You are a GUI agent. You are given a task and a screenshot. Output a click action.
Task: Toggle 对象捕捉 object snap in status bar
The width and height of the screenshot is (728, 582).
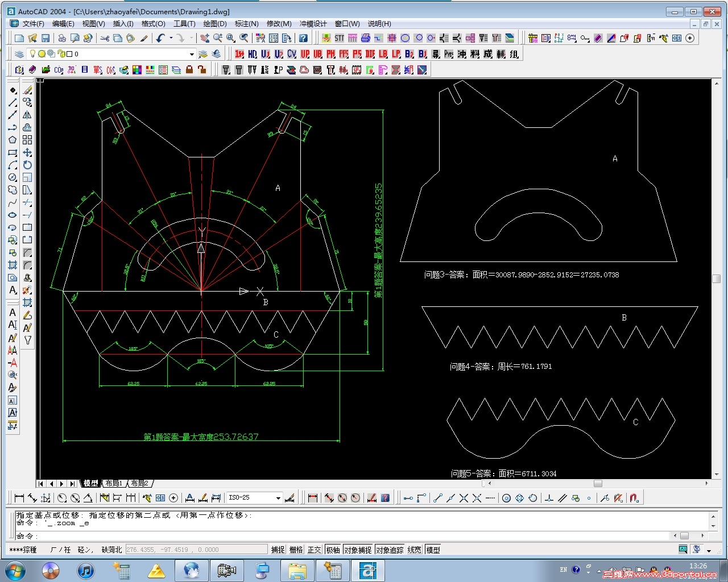358,550
